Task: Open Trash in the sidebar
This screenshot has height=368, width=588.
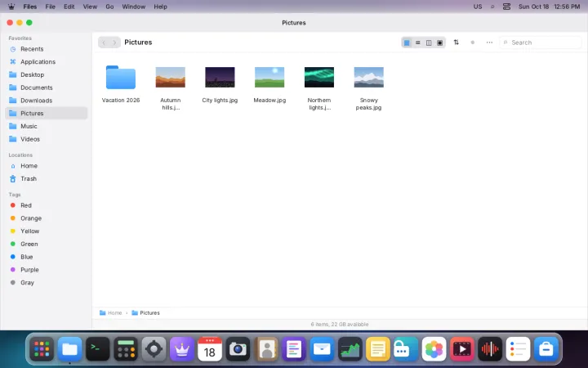Action: (x=46, y=179)
